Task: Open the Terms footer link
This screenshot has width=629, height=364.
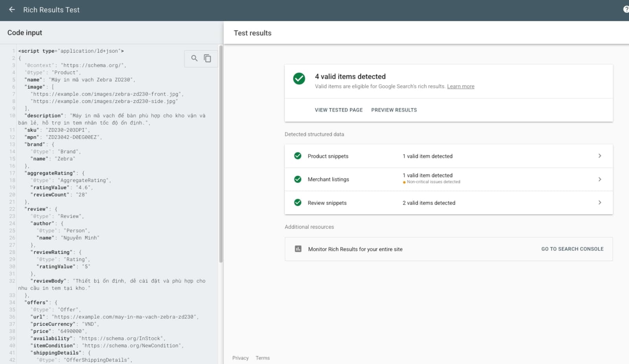Action: click(x=263, y=358)
